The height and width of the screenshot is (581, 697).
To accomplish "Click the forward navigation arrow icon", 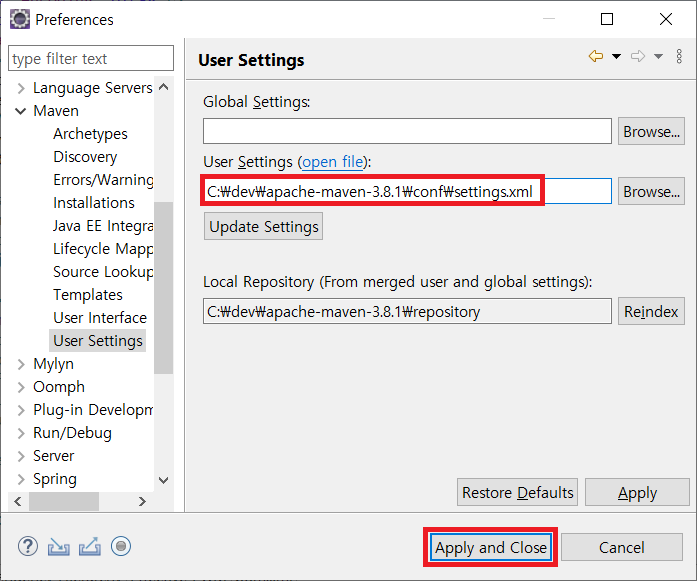I will 638,56.
